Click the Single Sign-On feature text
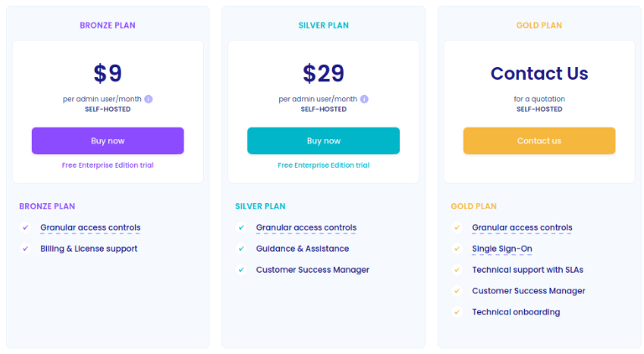Viewport: 644px width, 354px height. pyautogui.click(x=501, y=248)
